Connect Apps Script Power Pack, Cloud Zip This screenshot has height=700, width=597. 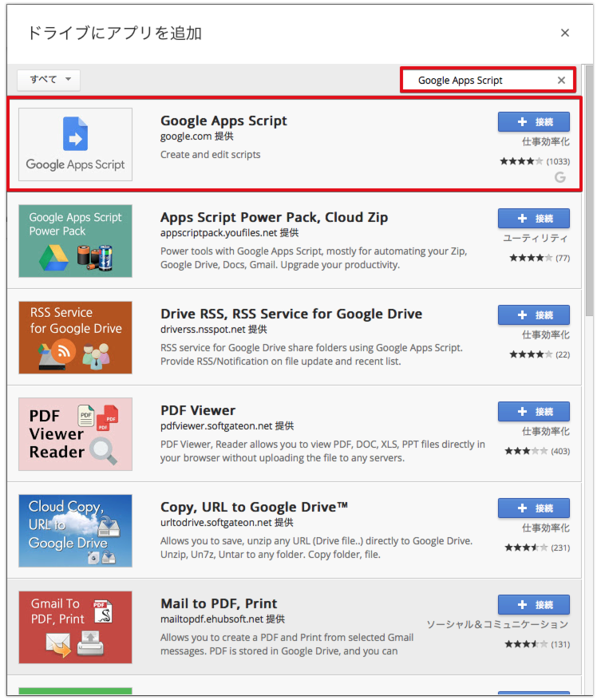pyautogui.click(x=533, y=218)
